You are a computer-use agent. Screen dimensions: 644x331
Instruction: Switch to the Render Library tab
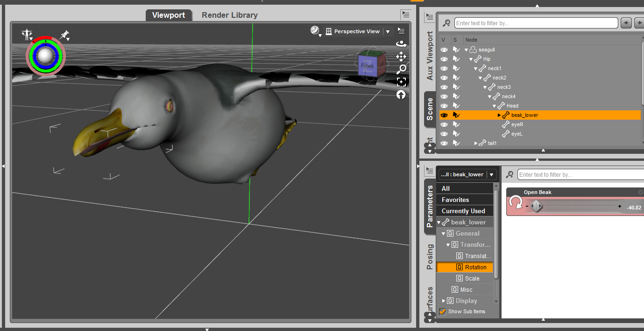tap(229, 15)
